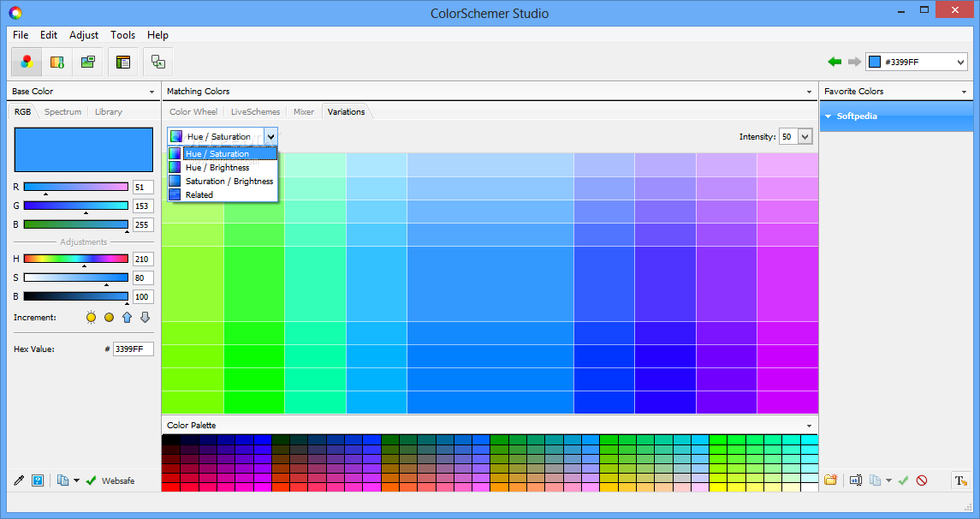Click the text tool icon with orange arrow

pyautogui.click(x=961, y=480)
